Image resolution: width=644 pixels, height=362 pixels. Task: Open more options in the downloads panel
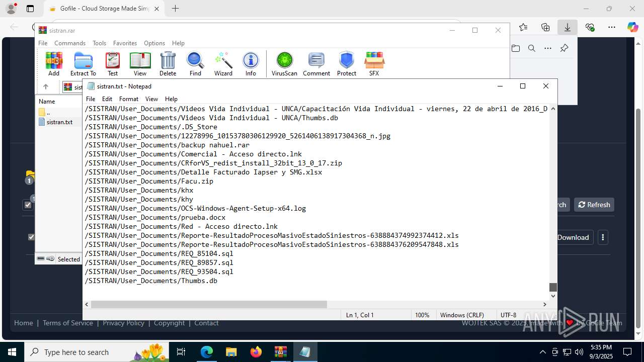(x=548, y=48)
